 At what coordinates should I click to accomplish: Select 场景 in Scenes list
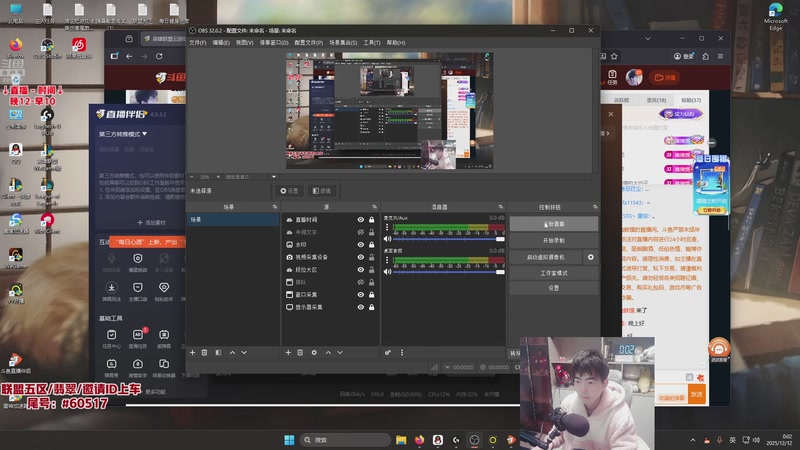click(x=233, y=220)
